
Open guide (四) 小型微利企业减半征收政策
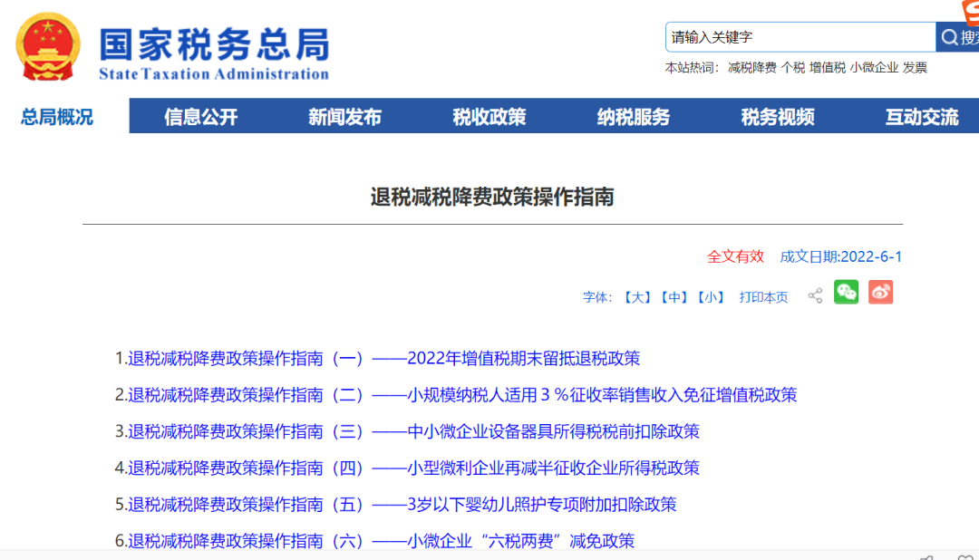pyautogui.click(x=413, y=468)
